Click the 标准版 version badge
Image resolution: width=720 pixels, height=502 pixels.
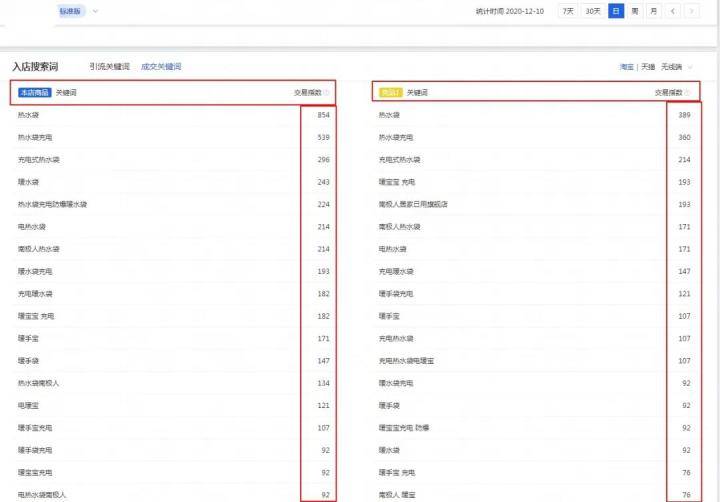click(71, 11)
